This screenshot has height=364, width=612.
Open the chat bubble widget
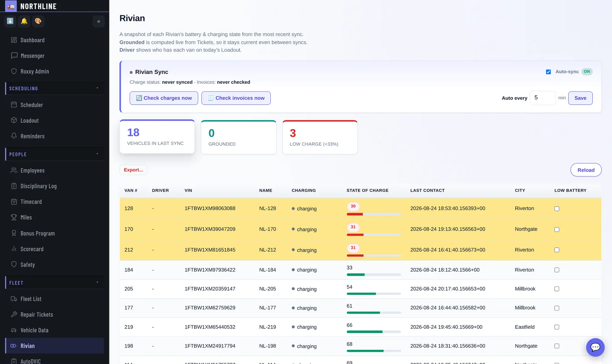[595, 348]
